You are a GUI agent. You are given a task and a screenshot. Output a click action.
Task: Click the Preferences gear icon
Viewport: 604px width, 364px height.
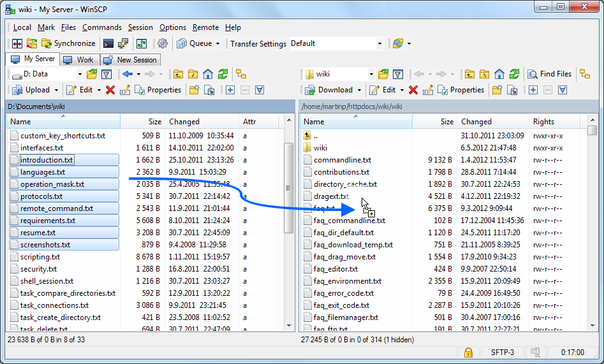point(163,43)
